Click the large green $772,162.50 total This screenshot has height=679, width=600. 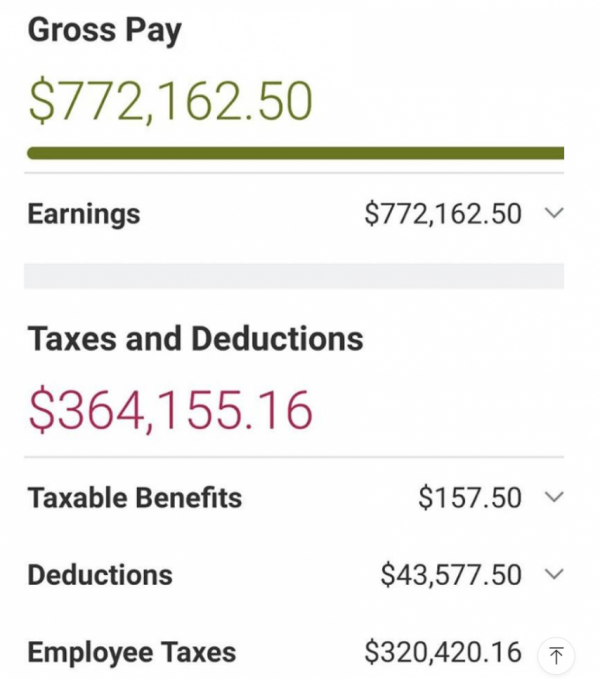(x=170, y=100)
